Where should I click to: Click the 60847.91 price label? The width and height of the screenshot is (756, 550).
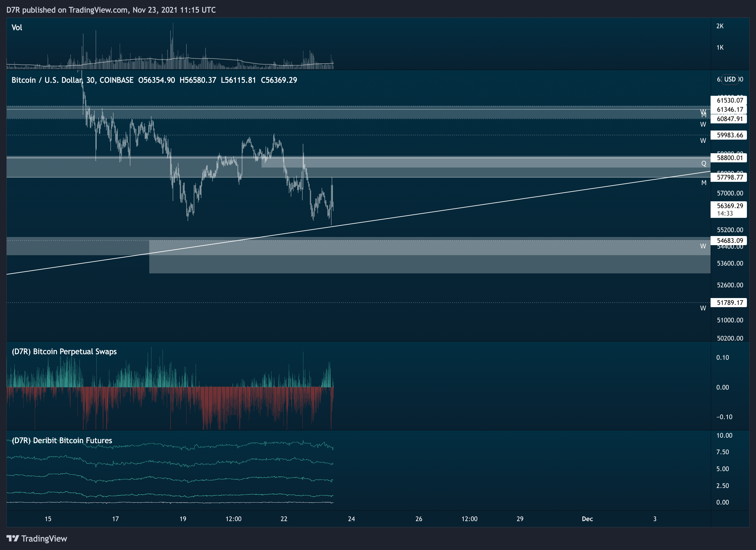tap(729, 119)
